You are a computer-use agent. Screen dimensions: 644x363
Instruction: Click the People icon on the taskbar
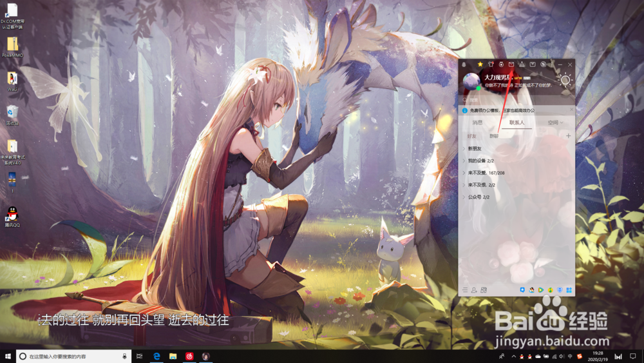(x=502, y=357)
